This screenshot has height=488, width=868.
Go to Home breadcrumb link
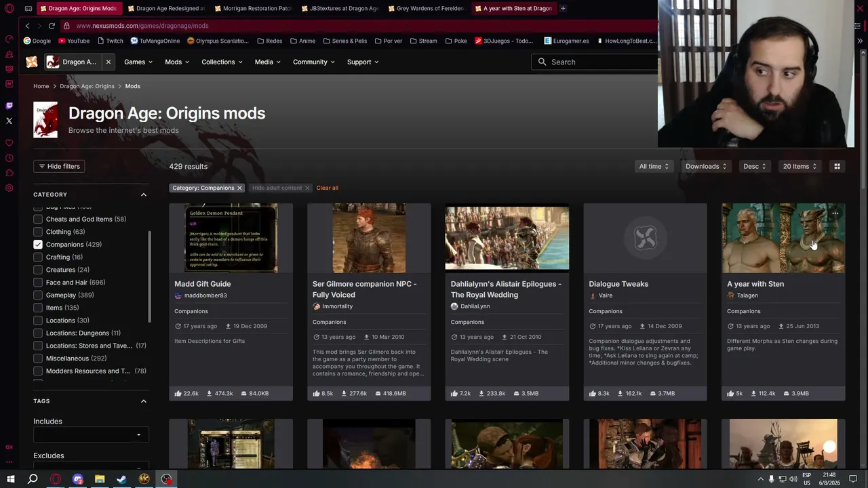tap(41, 86)
